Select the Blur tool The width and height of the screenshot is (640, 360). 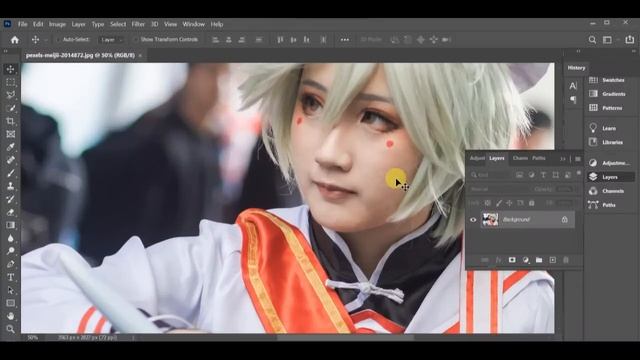11,238
